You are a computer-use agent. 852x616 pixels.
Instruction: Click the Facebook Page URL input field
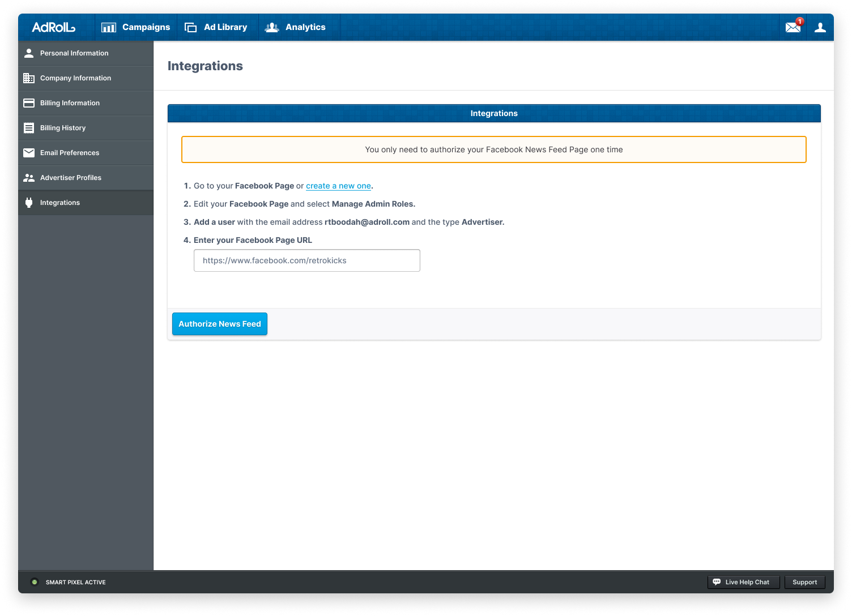(306, 260)
